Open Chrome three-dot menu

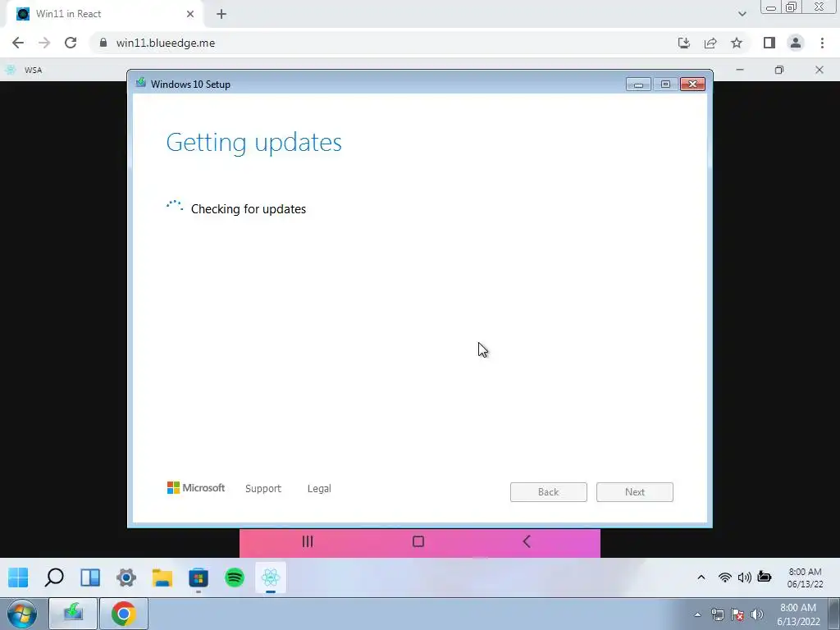822,43
